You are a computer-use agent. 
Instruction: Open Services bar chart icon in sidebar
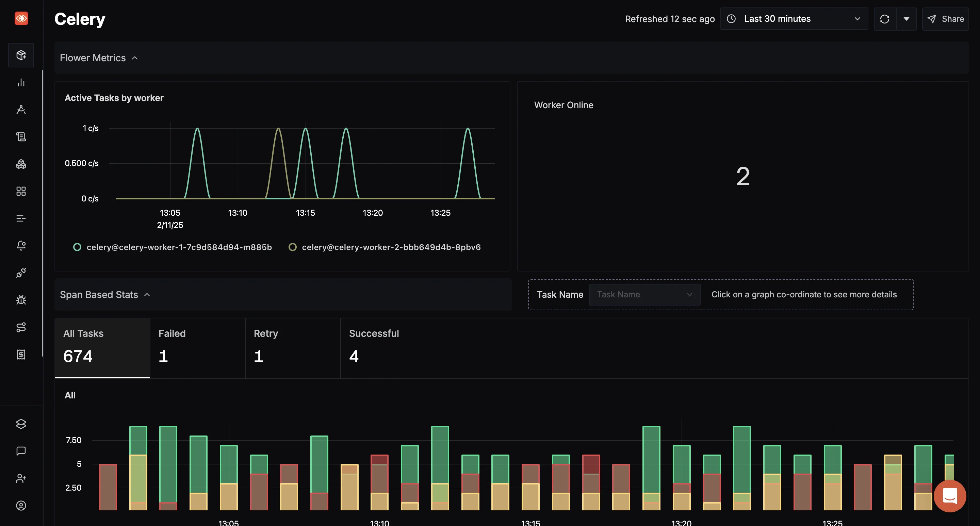click(21, 83)
